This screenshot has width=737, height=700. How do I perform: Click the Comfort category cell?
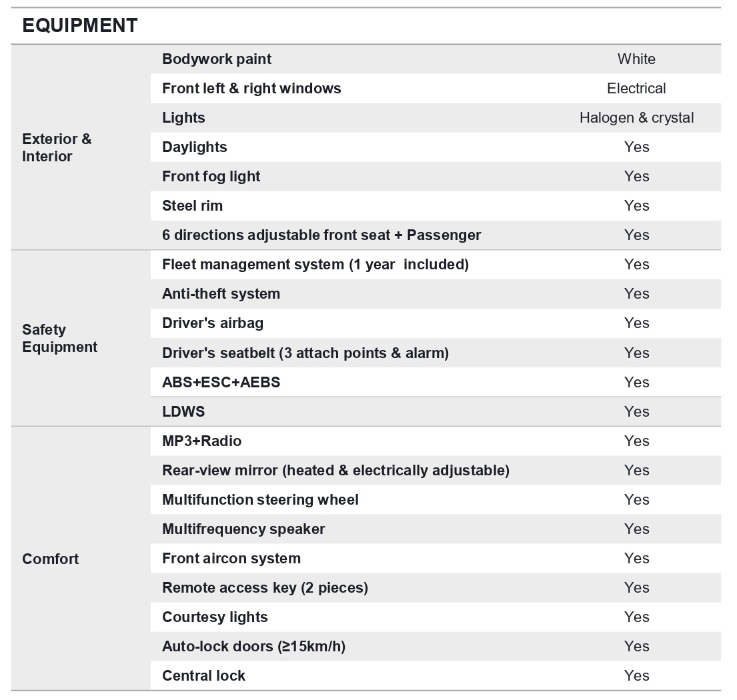coord(81,559)
